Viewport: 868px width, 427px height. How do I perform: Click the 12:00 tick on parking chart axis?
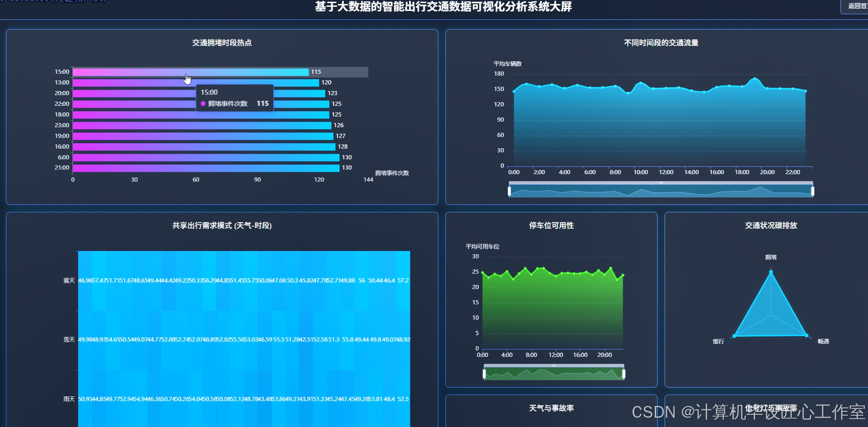click(556, 355)
